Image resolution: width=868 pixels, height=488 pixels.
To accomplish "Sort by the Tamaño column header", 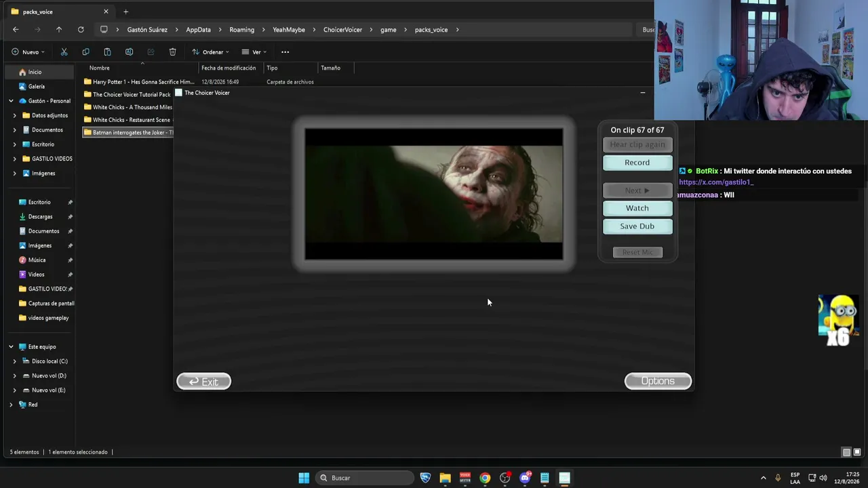I will coord(330,68).
